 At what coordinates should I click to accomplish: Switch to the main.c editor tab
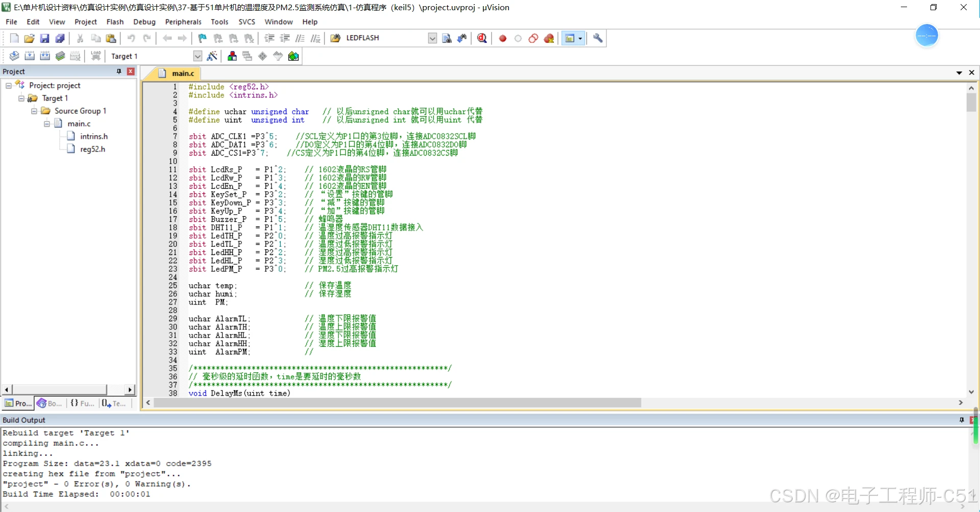(x=177, y=73)
